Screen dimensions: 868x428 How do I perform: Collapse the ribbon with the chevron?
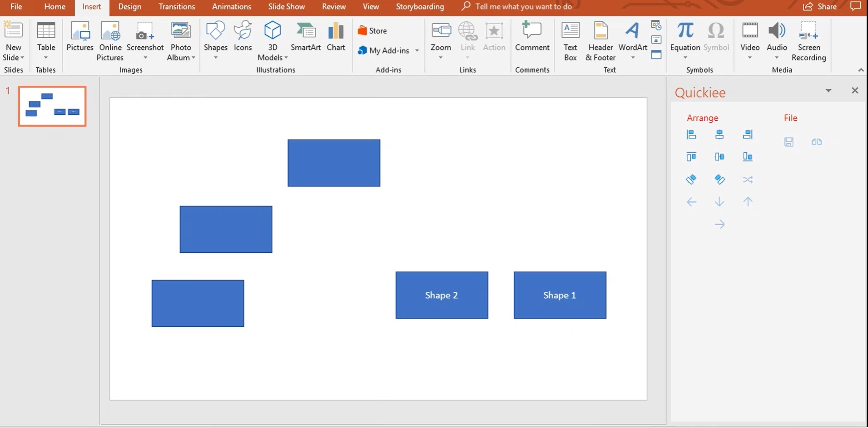point(861,70)
